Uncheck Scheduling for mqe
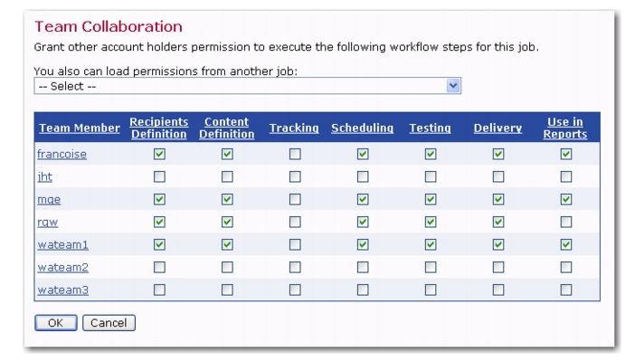This screenshot has height=361, width=644. tap(363, 199)
